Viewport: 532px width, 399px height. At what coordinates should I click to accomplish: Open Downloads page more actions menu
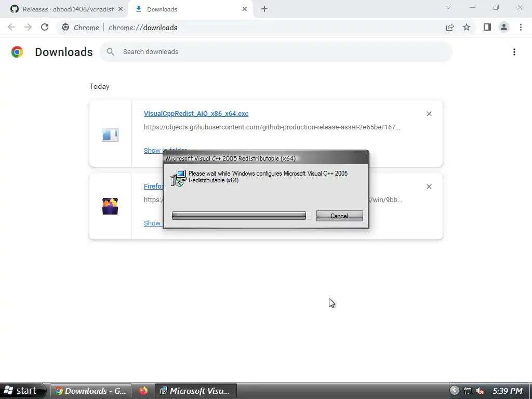click(514, 52)
